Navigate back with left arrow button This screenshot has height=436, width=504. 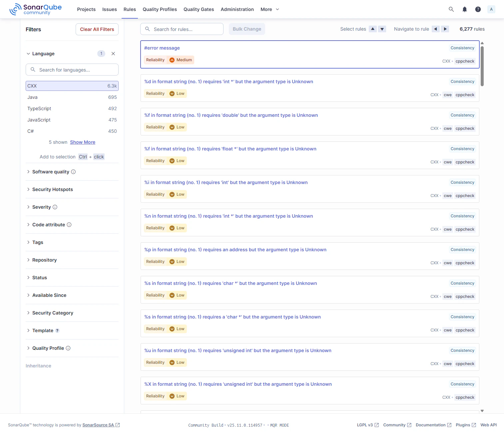(435, 29)
